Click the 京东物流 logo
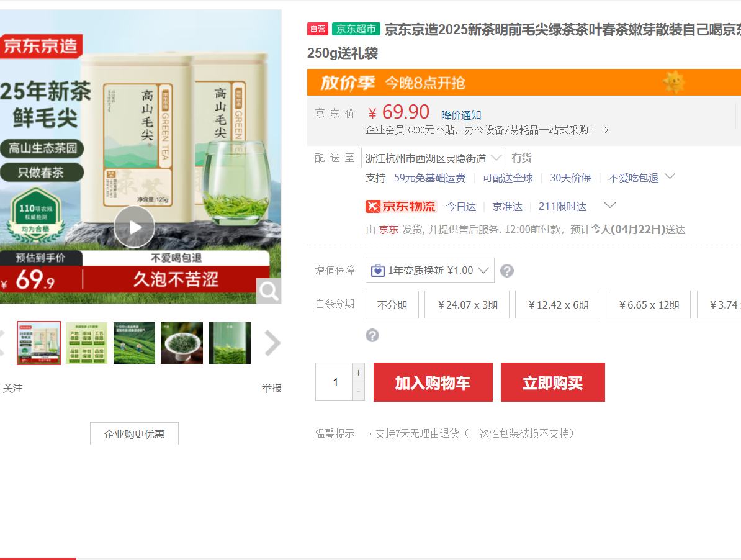The image size is (741, 560). point(400,207)
